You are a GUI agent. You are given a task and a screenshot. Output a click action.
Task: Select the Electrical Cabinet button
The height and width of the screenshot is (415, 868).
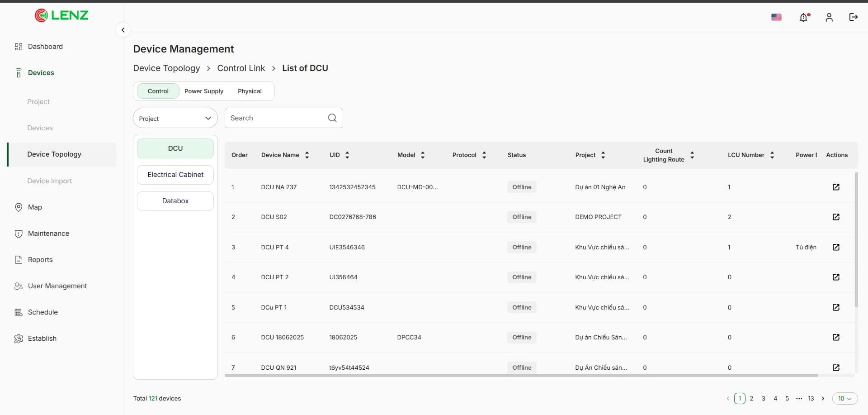pos(175,175)
